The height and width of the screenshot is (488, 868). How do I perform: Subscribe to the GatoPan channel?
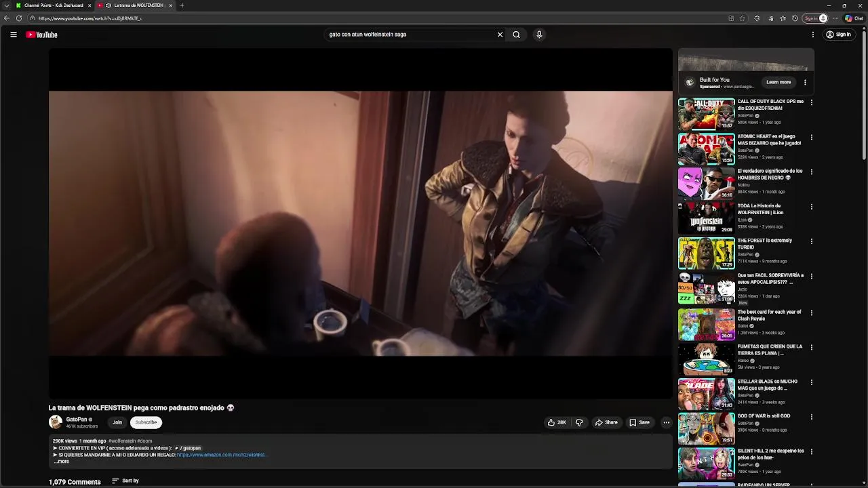coord(146,422)
